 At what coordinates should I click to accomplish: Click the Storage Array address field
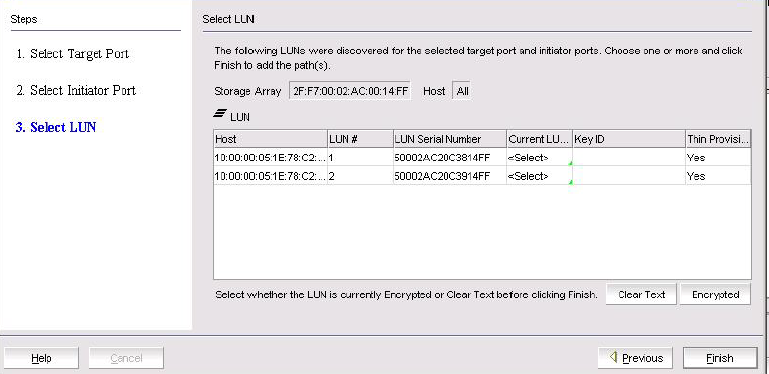pos(350,91)
